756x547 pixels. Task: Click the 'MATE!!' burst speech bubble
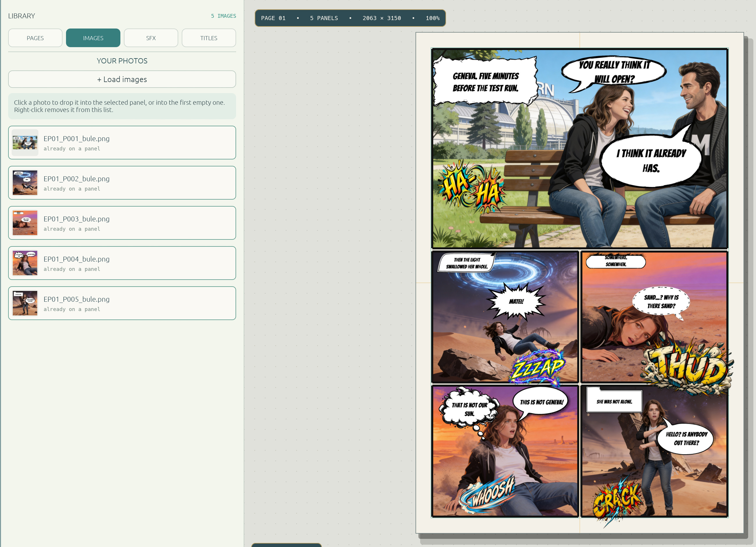516,301
